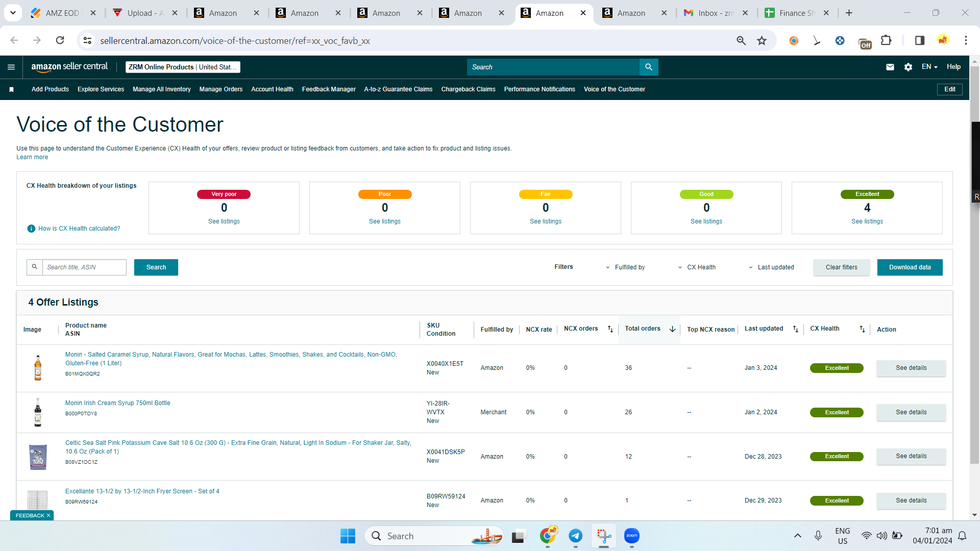The width and height of the screenshot is (980, 551).
Task: Show hidden system tray icons
Action: 797,536
